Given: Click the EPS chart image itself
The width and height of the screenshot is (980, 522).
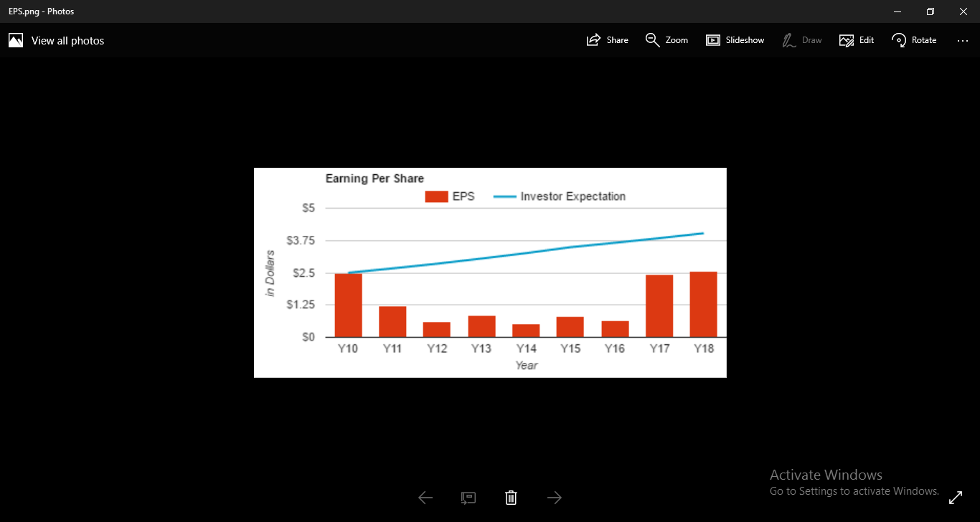Looking at the screenshot, I should (x=490, y=272).
